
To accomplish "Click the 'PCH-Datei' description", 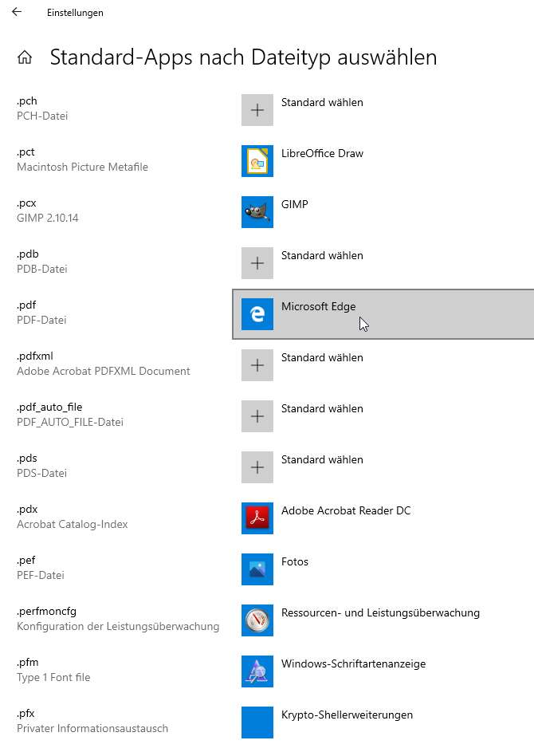I will tap(42, 116).
